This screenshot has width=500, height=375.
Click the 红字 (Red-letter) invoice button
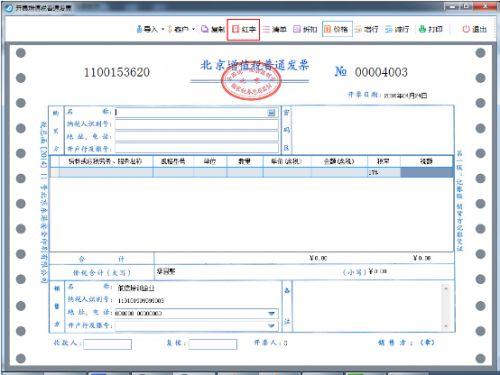(244, 29)
